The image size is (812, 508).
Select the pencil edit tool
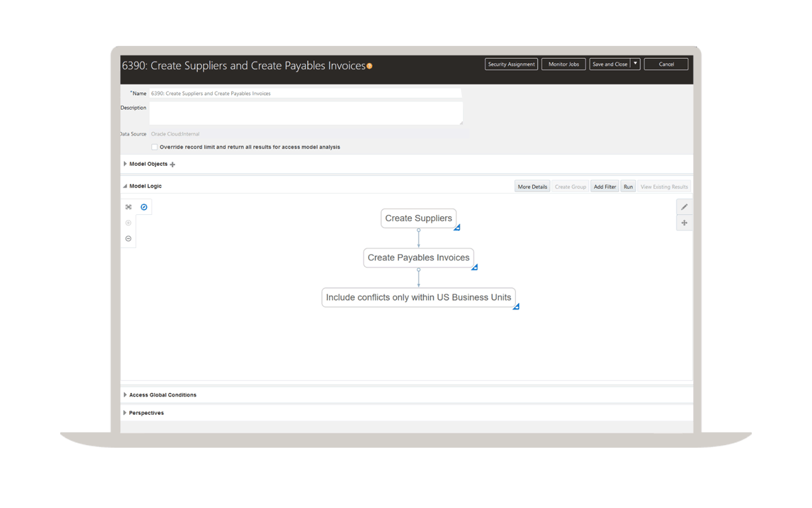684,207
